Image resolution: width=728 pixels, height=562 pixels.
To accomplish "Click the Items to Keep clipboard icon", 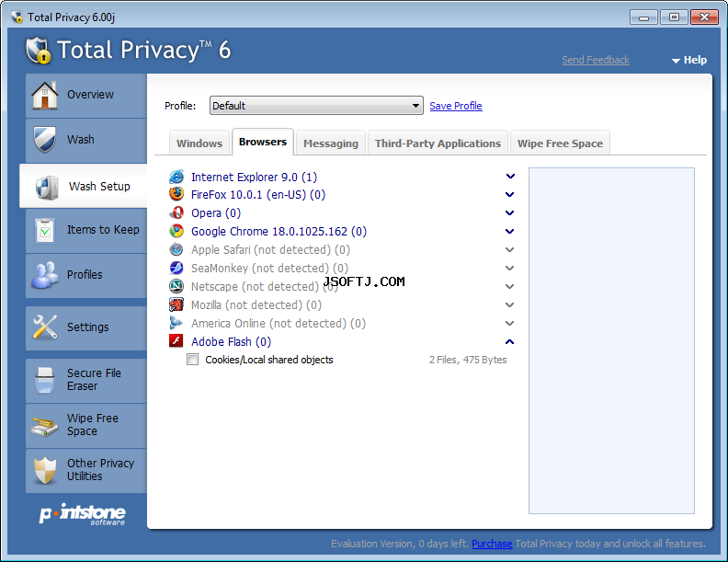I will click(45, 230).
